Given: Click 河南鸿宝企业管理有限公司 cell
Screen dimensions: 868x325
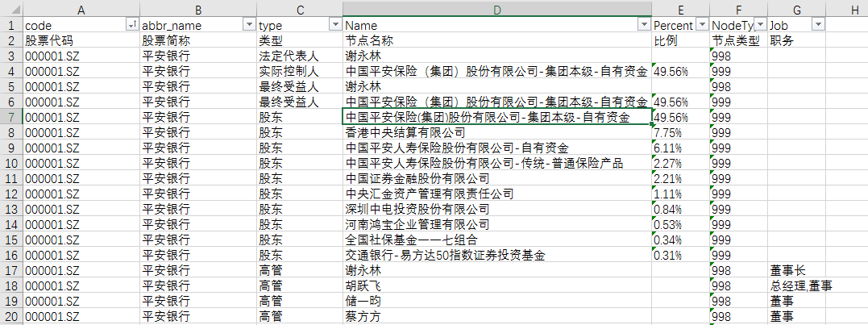Looking at the screenshot, I should (x=497, y=225).
